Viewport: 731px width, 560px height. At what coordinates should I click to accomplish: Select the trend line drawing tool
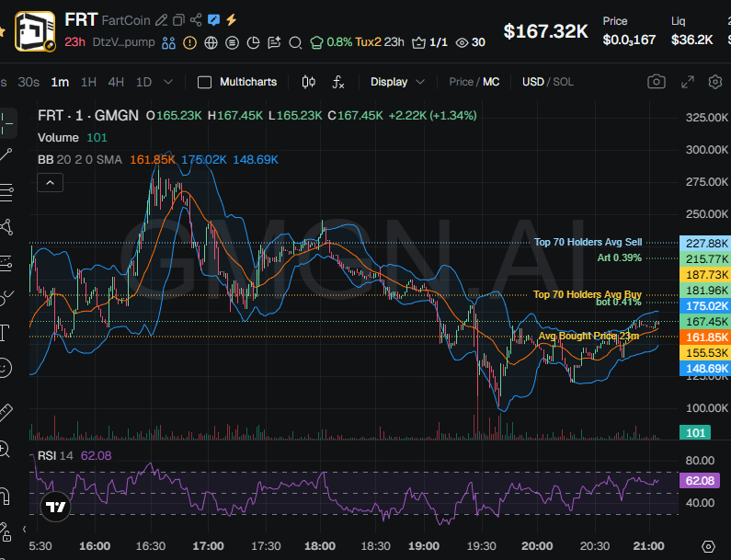(6, 154)
